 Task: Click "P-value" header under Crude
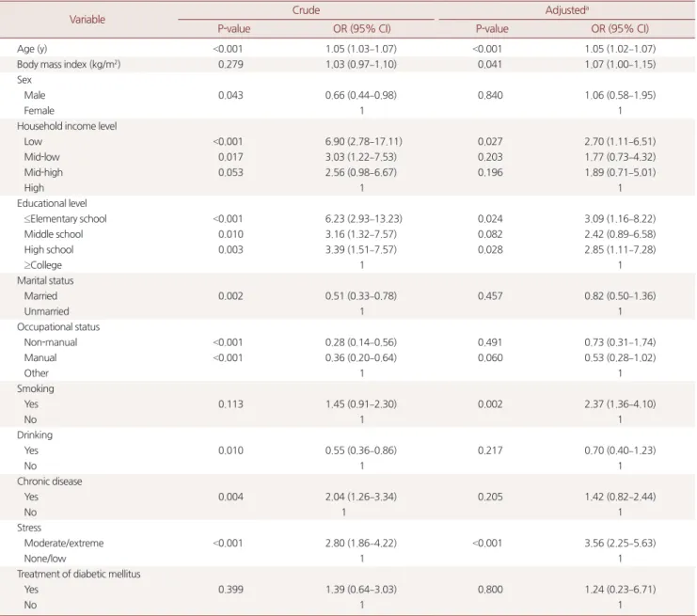click(x=234, y=29)
